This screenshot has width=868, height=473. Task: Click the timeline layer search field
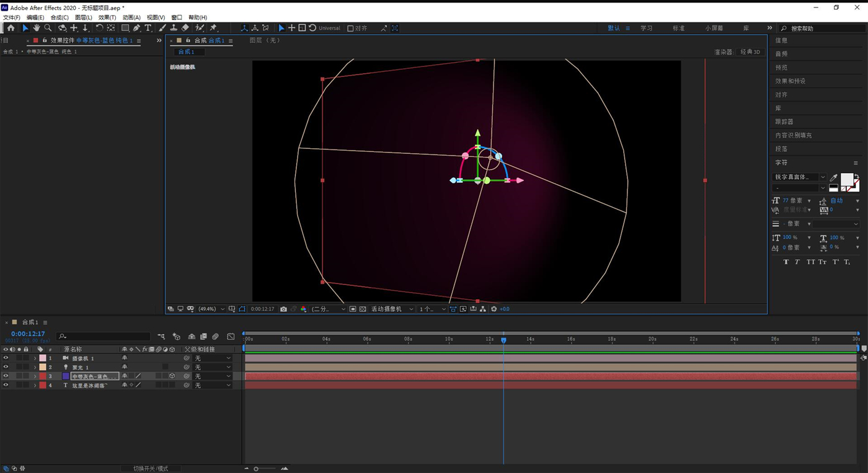(x=105, y=337)
